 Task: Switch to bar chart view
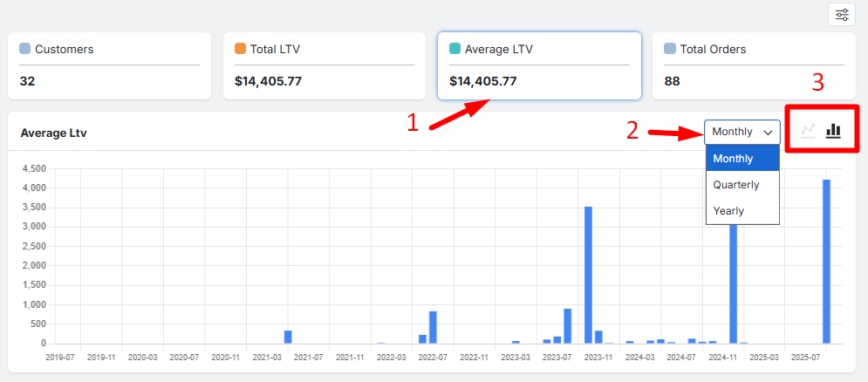pos(834,131)
